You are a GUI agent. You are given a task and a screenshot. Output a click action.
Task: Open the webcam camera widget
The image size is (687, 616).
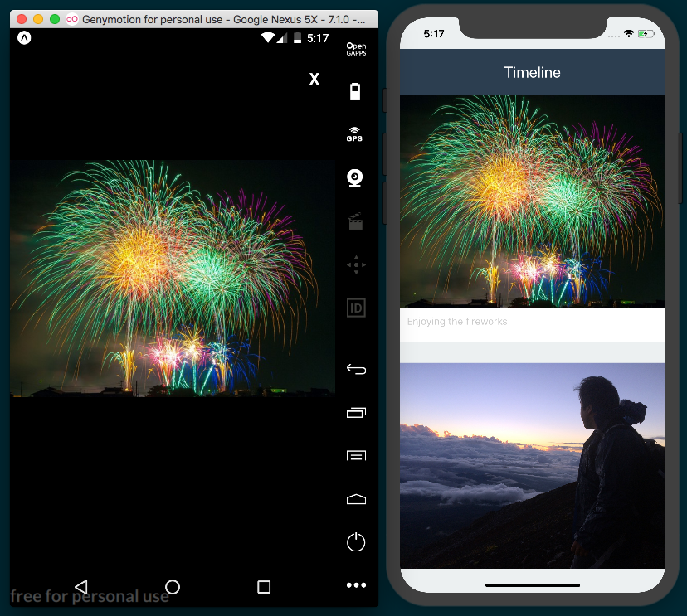pos(355,177)
